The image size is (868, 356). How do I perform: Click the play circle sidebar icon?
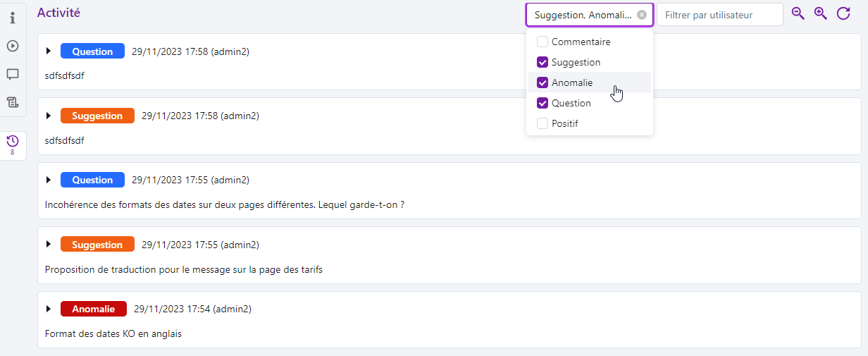13,46
